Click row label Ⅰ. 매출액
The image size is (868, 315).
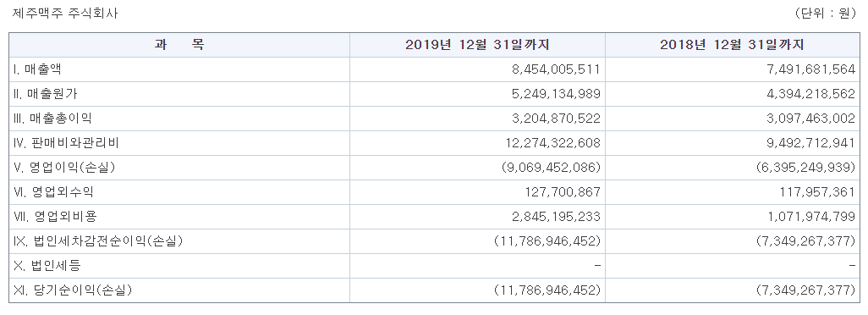36,69
